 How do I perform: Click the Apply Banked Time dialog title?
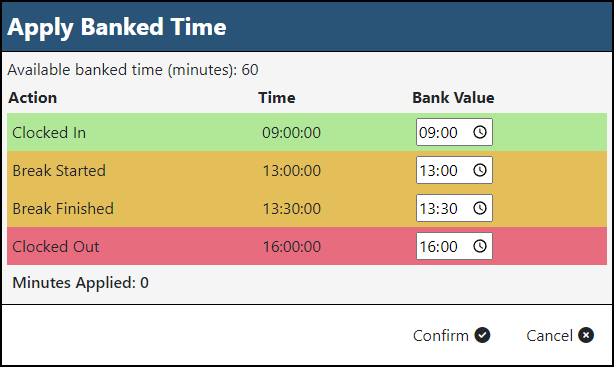point(117,27)
